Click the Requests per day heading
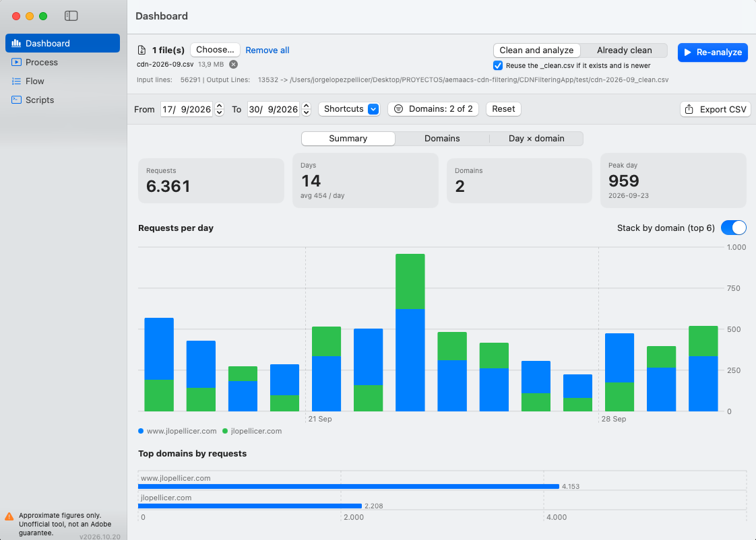Image resolution: width=756 pixels, height=540 pixels. tap(176, 228)
